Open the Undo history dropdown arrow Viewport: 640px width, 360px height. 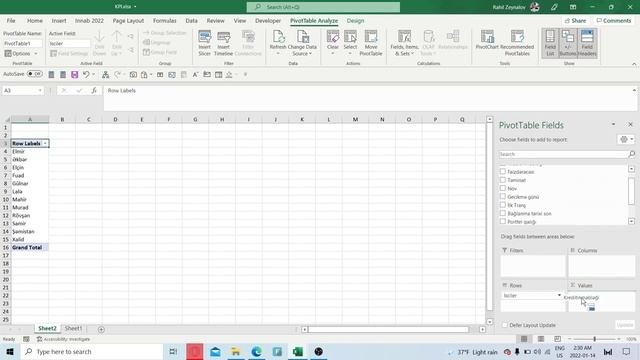pyautogui.click(x=93, y=75)
